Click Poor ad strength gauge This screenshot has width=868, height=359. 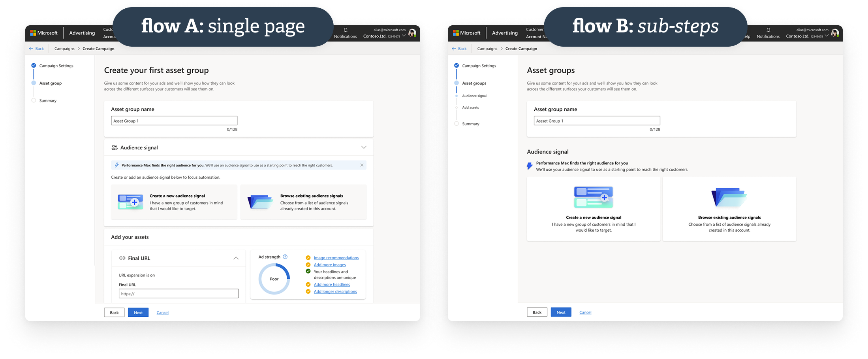(x=274, y=279)
